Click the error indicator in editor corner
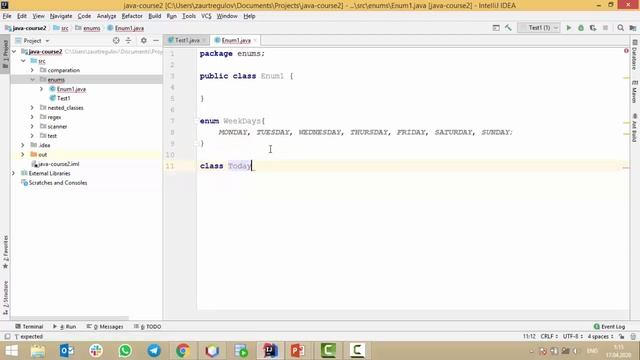The height and width of the screenshot is (360, 640). pos(626,51)
